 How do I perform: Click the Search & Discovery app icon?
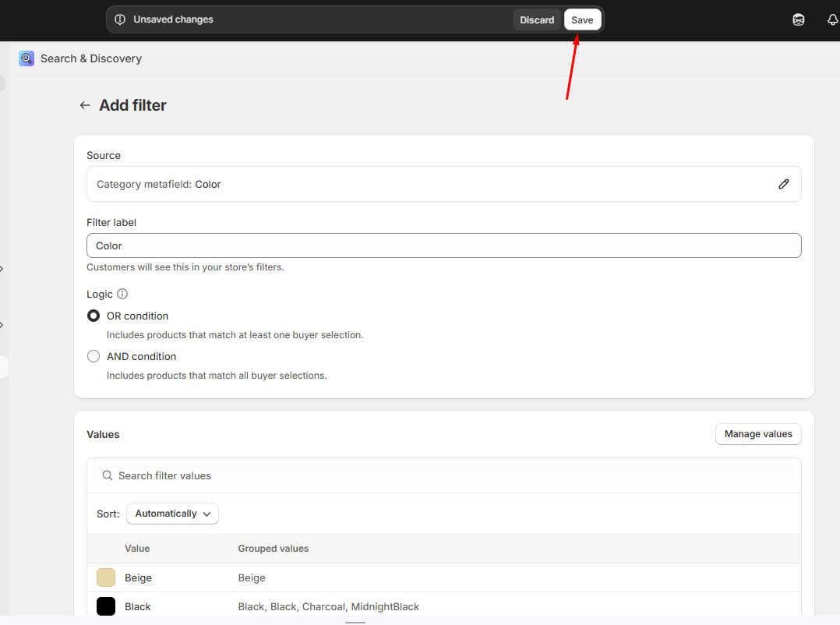tap(26, 58)
